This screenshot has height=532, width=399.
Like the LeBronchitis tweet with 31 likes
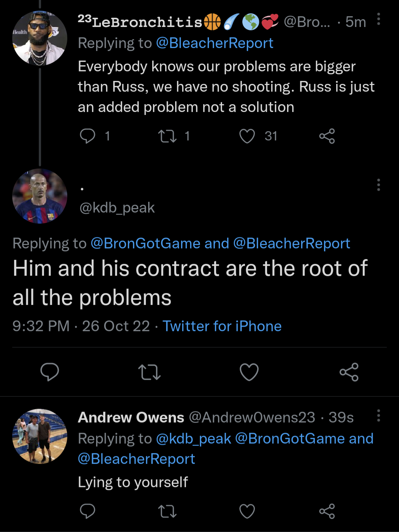point(247,136)
